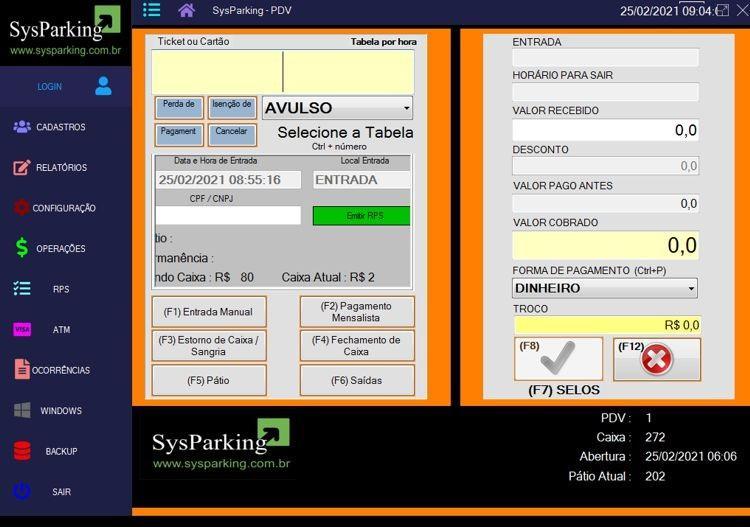Open OPERAÇÕES green dollar icon

tap(22, 248)
